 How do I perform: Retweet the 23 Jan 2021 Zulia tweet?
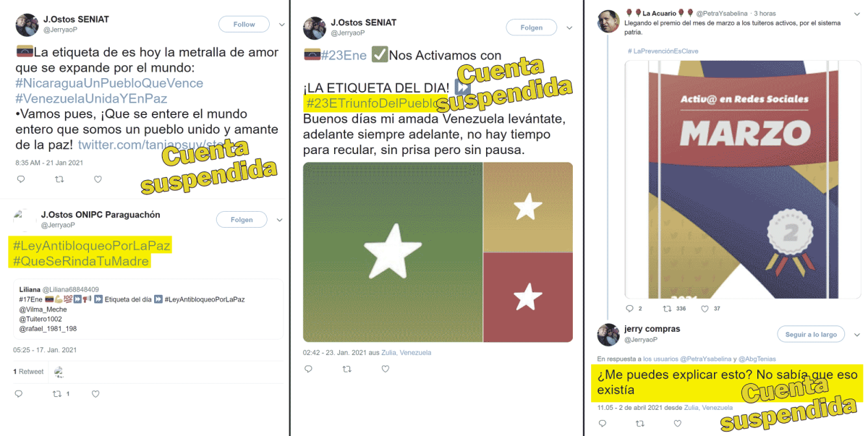[x=346, y=369]
